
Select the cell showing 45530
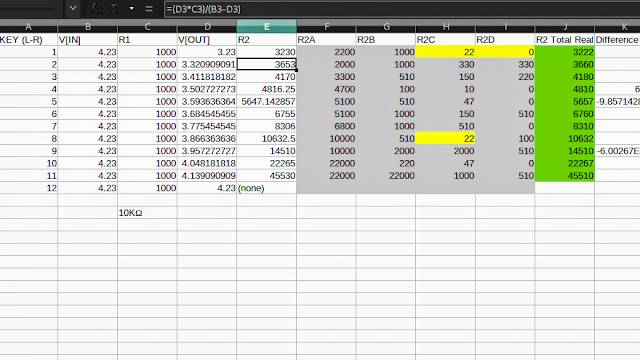pos(267,176)
